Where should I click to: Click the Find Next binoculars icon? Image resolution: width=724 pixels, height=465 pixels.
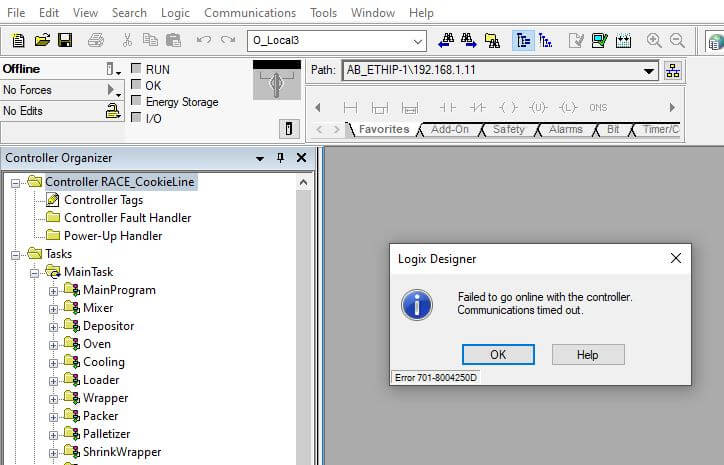[x=468, y=41]
